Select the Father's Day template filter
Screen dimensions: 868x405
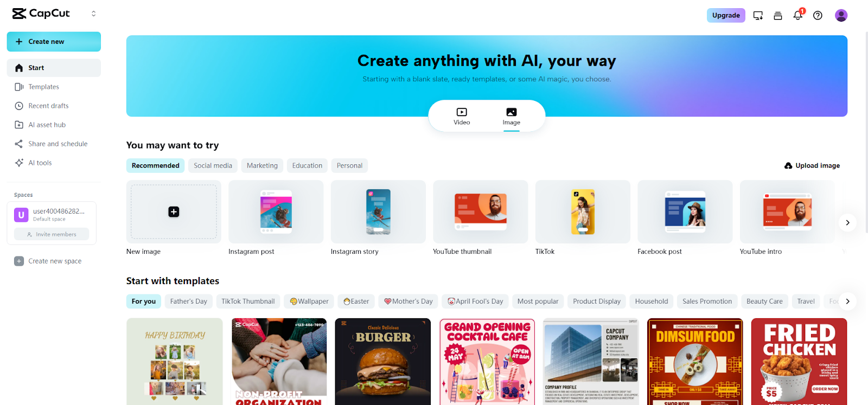(188, 301)
